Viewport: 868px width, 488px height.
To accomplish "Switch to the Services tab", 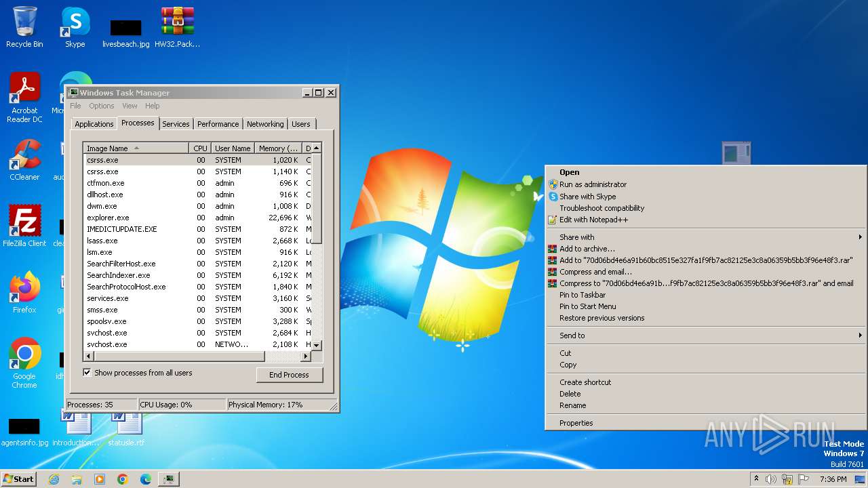I will pos(176,124).
